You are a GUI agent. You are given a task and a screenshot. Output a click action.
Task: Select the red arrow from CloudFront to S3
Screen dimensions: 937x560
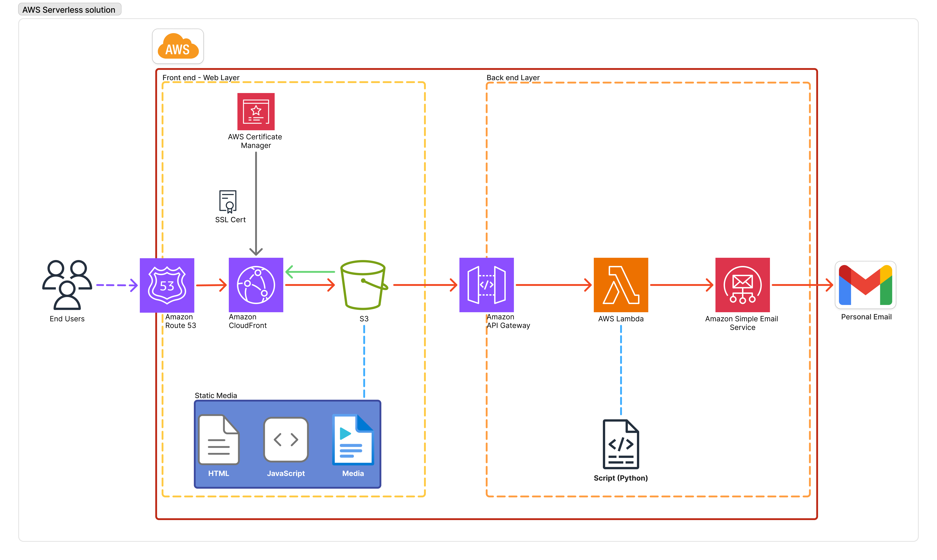click(x=310, y=285)
